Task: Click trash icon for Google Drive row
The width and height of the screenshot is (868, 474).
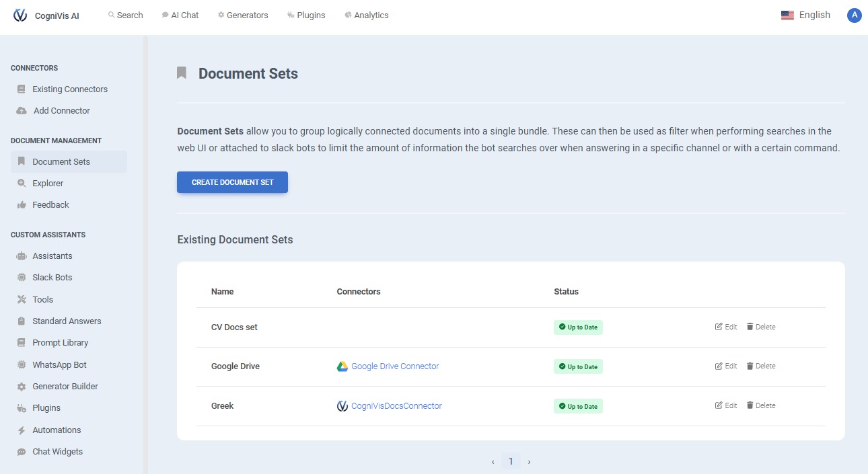Action: 750,366
